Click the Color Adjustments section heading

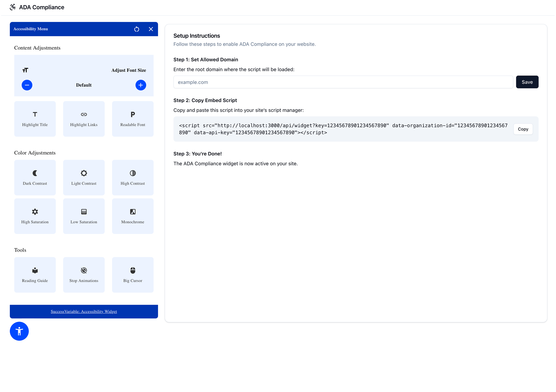pyautogui.click(x=35, y=153)
